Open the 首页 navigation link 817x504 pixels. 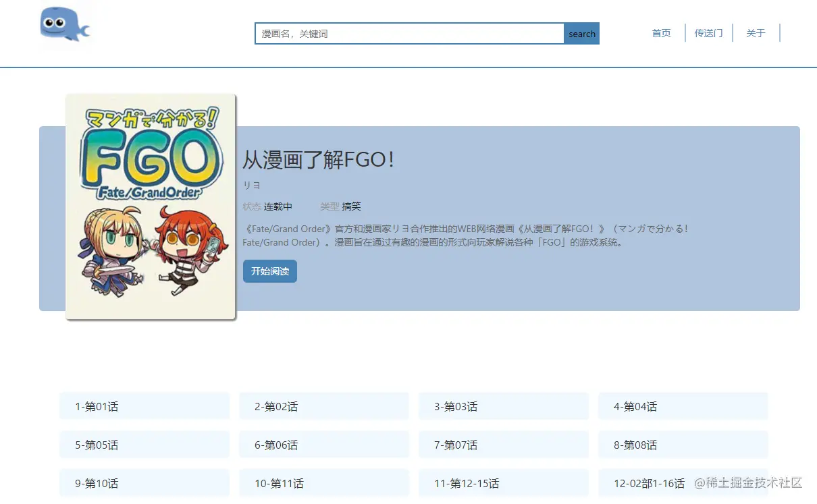pyautogui.click(x=661, y=33)
